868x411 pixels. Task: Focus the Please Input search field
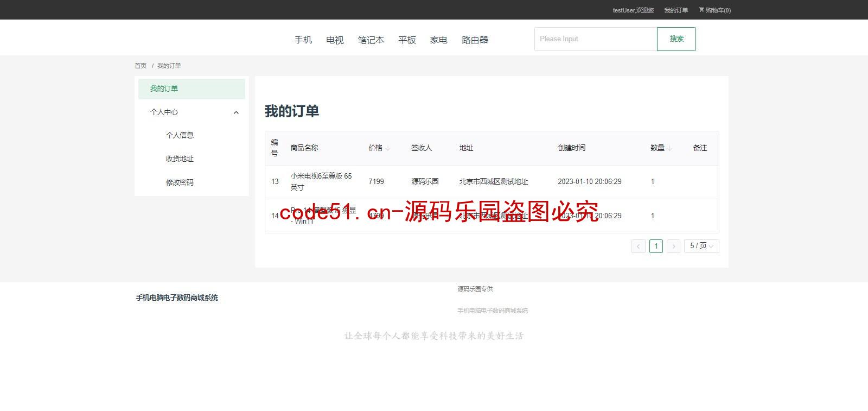pyautogui.click(x=596, y=39)
